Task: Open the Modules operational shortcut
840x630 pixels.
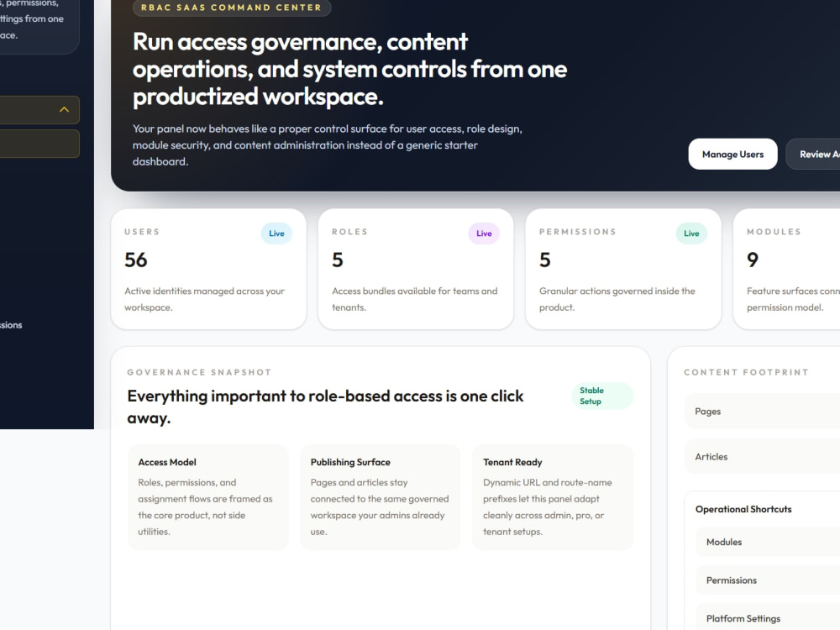Action: [x=768, y=542]
